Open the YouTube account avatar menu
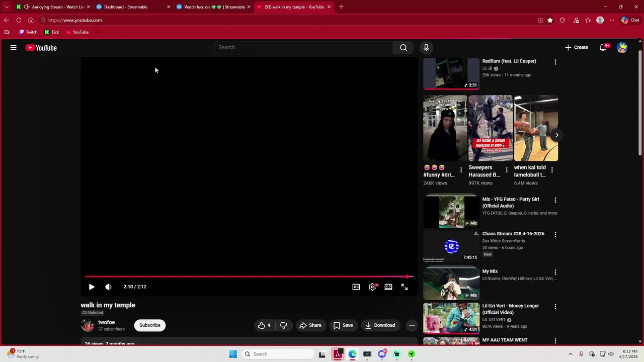The image size is (644, 362). (622, 47)
